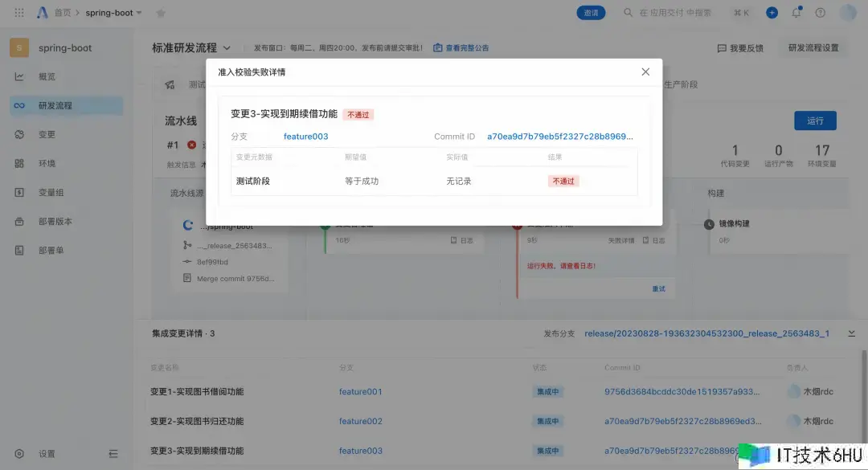Screen dimensions: 868x470
Task: Open 研发流程设置 button
Action: (813, 48)
